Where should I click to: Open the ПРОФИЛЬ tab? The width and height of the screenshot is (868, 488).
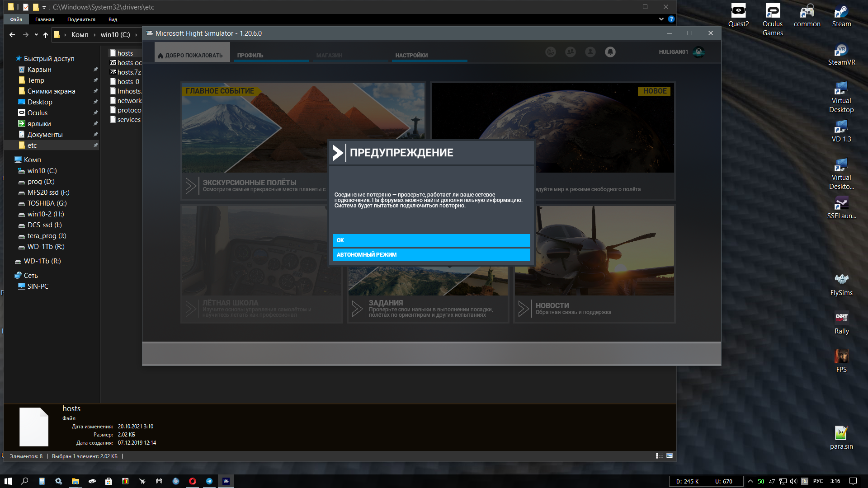coord(250,55)
